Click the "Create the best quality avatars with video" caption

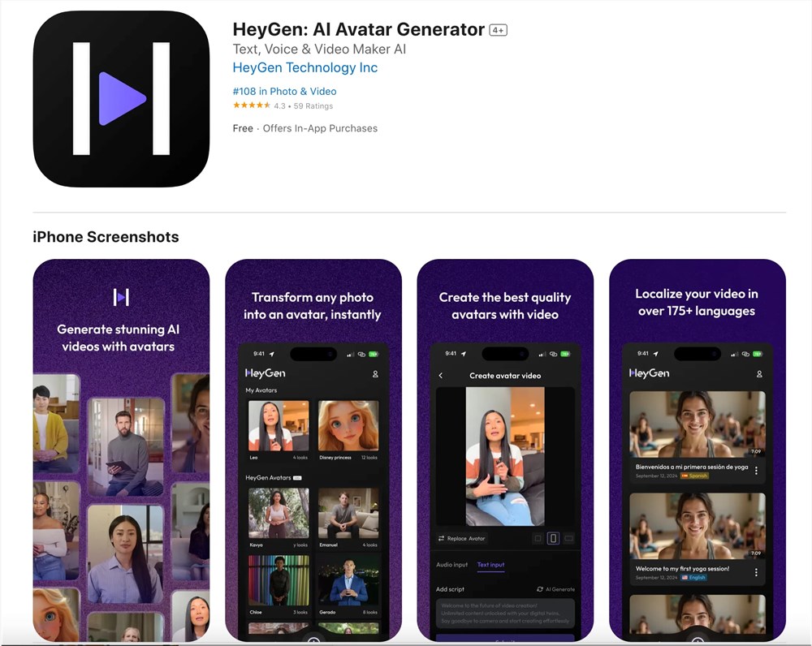[505, 306]
